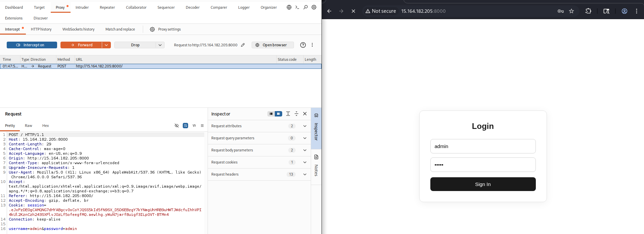Toggle line wrap icon in Request editor
Image resolution: width=644 pixels, height=234 pixels.
coord(185,126)
